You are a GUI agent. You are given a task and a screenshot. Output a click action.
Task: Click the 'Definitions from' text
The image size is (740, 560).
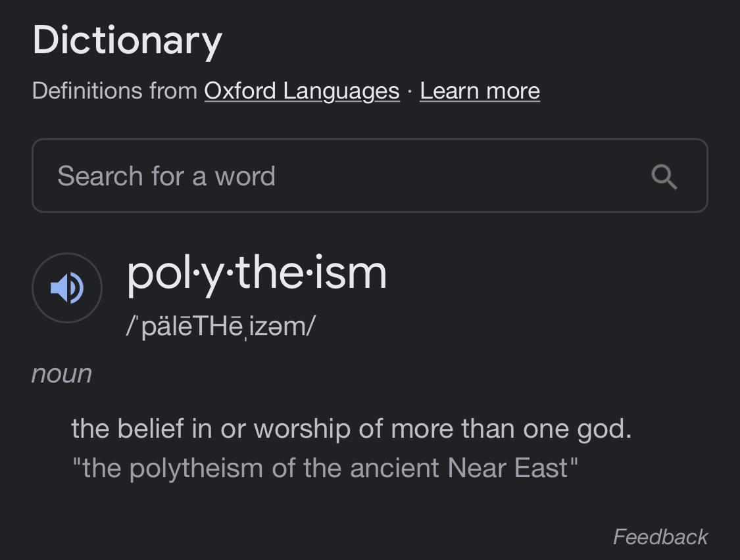(x=114, y=91)
